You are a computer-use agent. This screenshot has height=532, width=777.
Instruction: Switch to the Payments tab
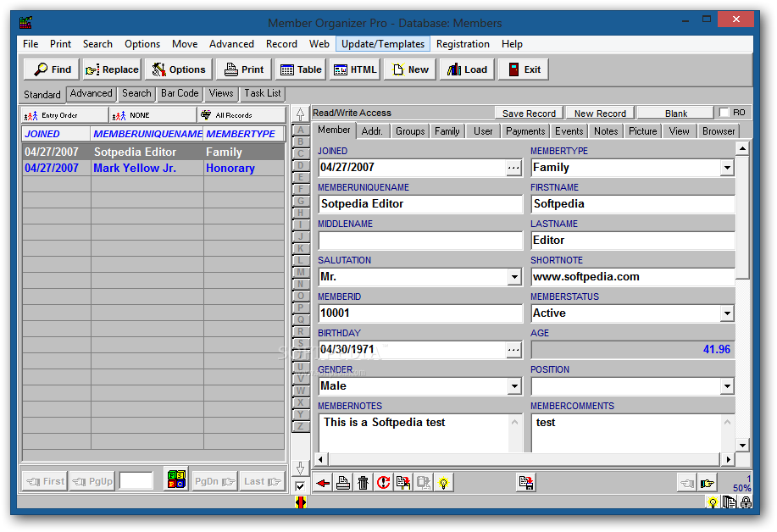pos(525,131)
